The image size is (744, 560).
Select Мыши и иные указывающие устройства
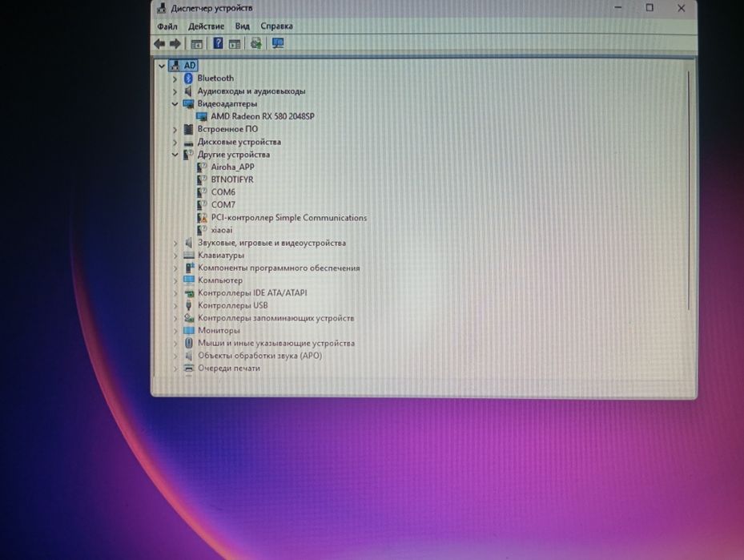[276, 343]
